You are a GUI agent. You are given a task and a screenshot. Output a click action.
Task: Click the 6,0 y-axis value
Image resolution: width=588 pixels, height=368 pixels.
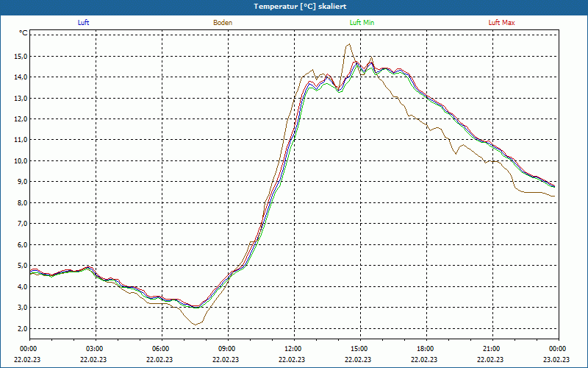[x=23, y=244]
